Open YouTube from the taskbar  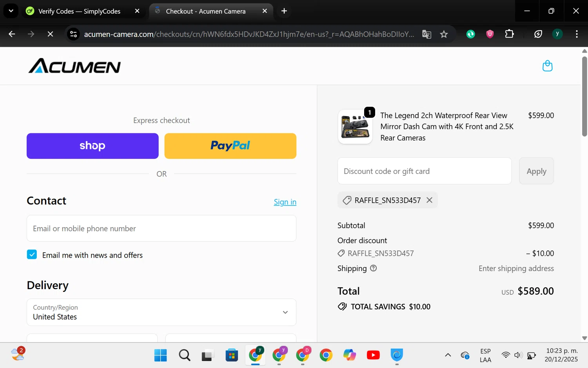[x=373, y=355]
